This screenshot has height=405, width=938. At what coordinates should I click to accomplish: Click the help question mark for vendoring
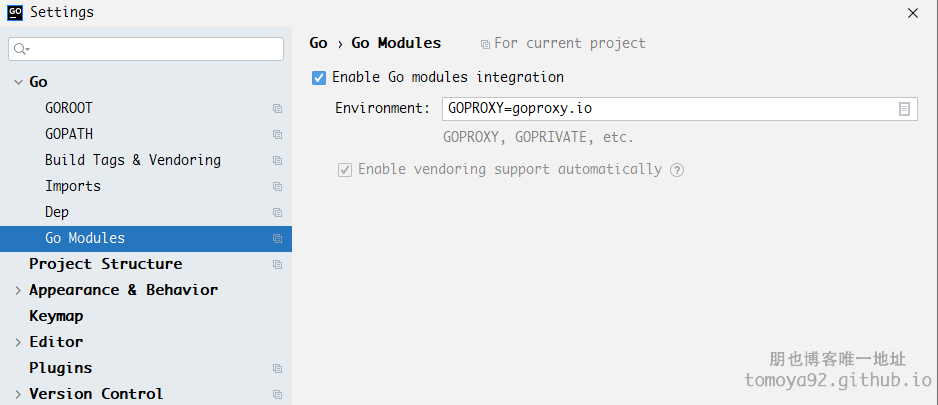click(x=677, y=170)
